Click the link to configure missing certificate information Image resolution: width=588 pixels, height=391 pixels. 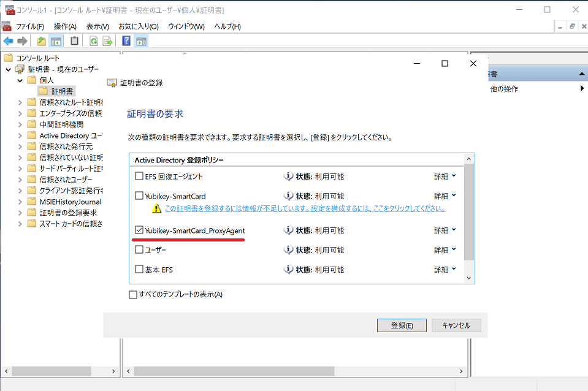click(304, 208)
